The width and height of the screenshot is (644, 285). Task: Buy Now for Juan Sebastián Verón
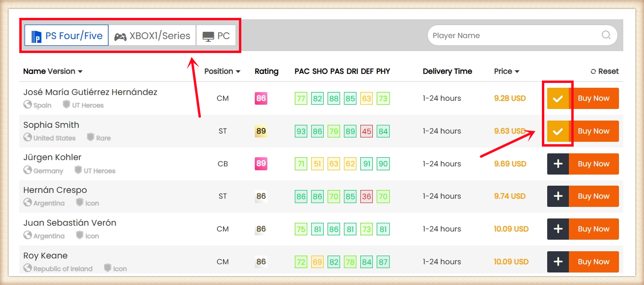click(x=594, y=229)
